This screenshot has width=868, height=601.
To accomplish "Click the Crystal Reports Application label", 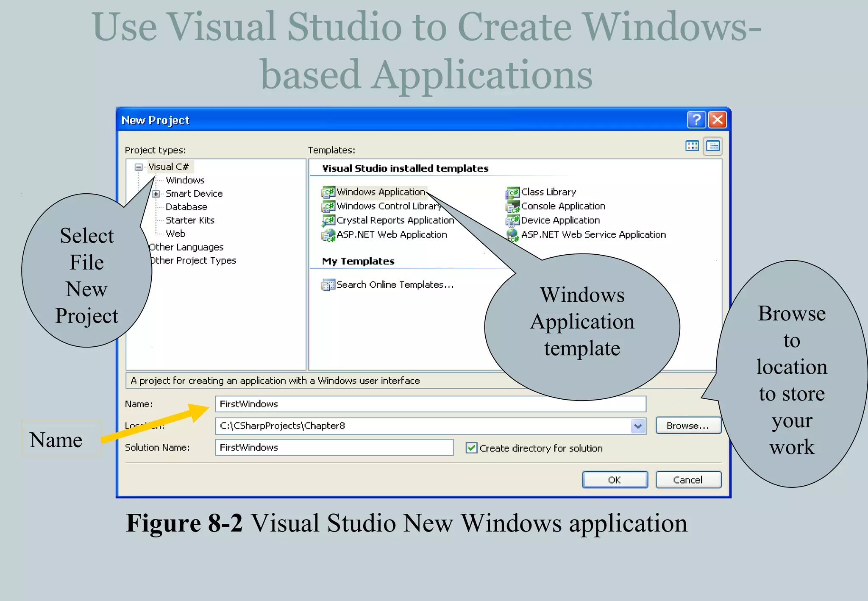I will coord(395,220).
